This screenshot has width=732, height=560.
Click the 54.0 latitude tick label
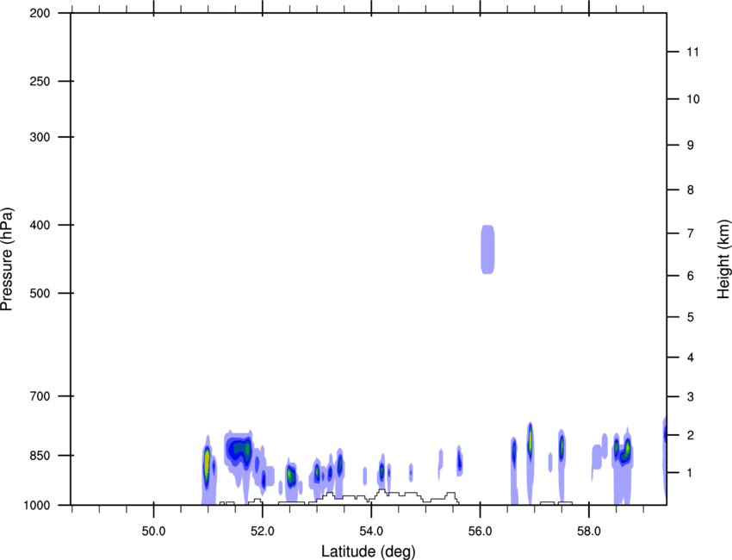371,532
